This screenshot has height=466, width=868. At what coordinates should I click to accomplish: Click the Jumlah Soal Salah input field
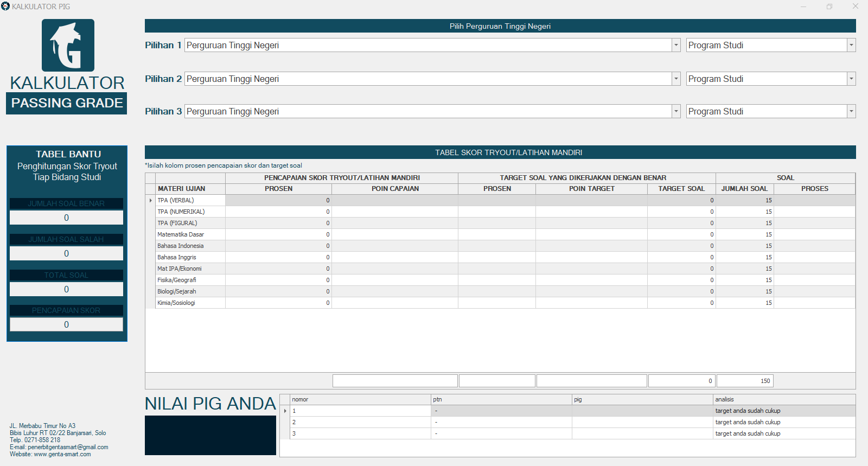coord(66,253)
